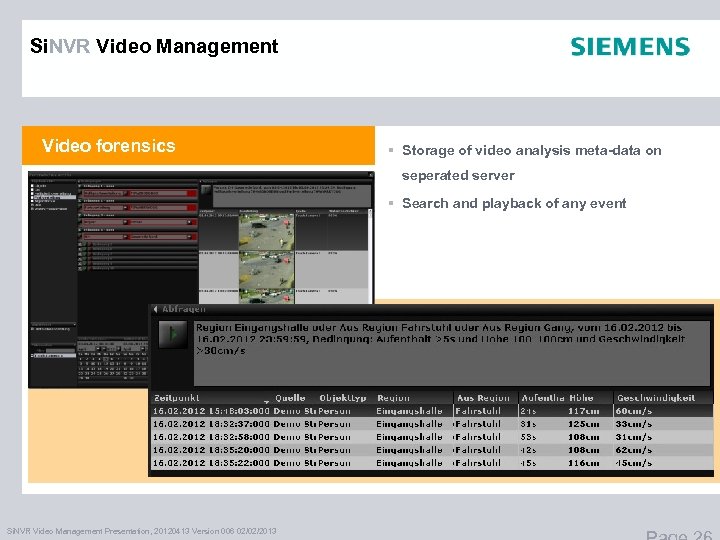The image size is (720, 540).
Task: Click the 33cm/s speed value
Action: (634, 424)
